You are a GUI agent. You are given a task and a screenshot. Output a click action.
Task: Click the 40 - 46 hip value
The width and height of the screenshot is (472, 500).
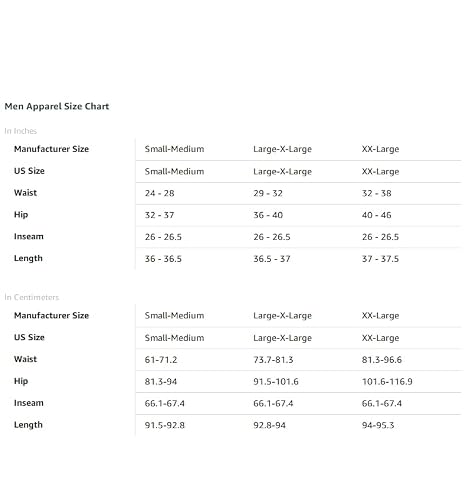377,215
